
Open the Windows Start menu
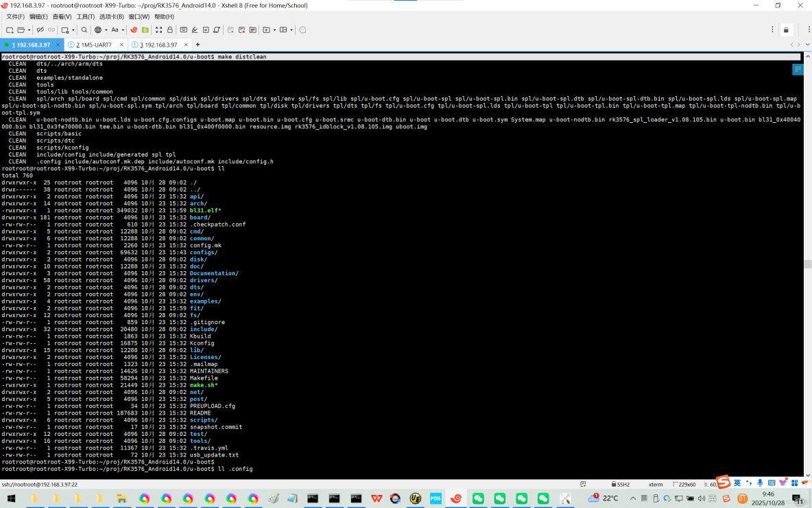point(11,498)
